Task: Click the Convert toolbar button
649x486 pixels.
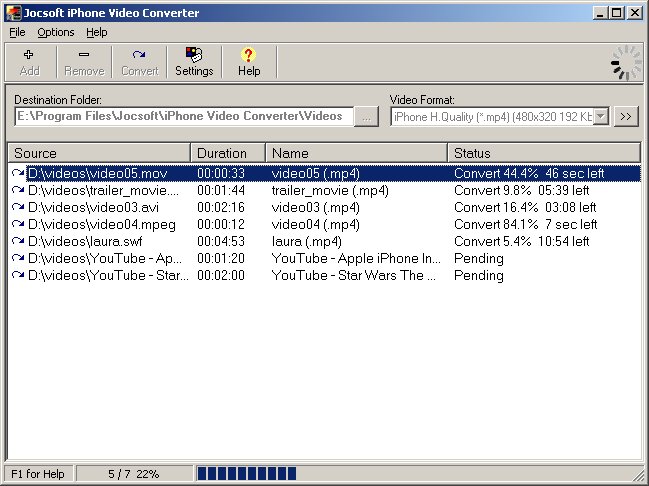Action: click(140, 62)
